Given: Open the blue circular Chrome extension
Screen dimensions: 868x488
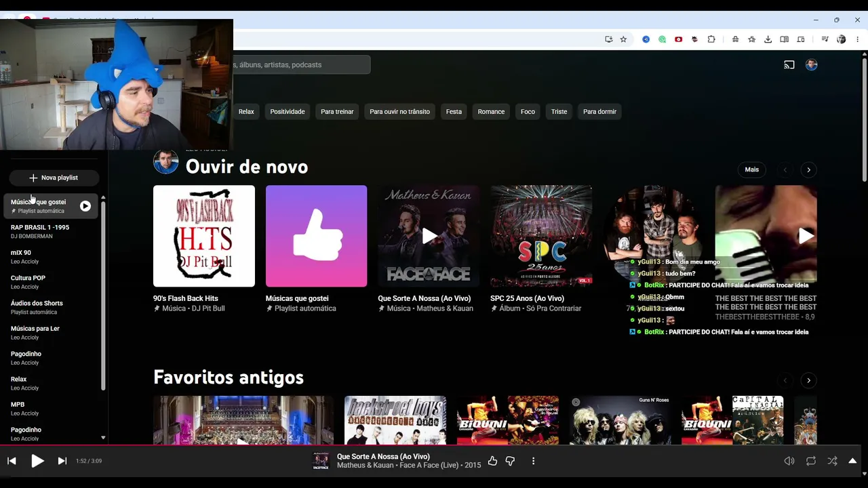Looking at the screenshot, I should (646, 39).
